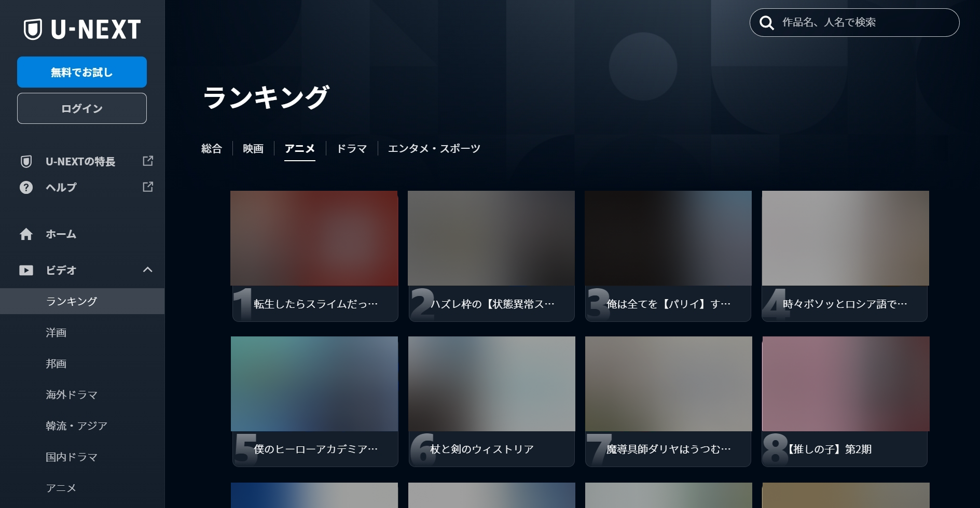Go to ホーム in sidebar
Screen dimensions: 980x508
coord(61,234)
